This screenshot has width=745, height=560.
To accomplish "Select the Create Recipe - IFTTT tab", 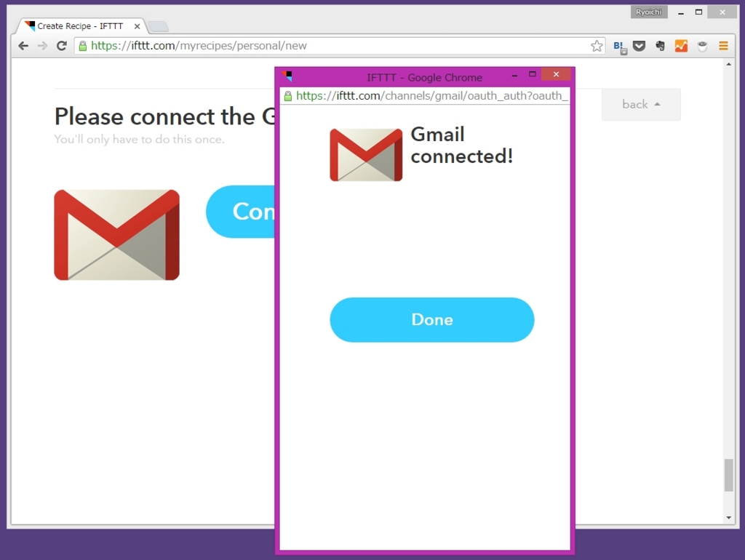I will 80,26.
